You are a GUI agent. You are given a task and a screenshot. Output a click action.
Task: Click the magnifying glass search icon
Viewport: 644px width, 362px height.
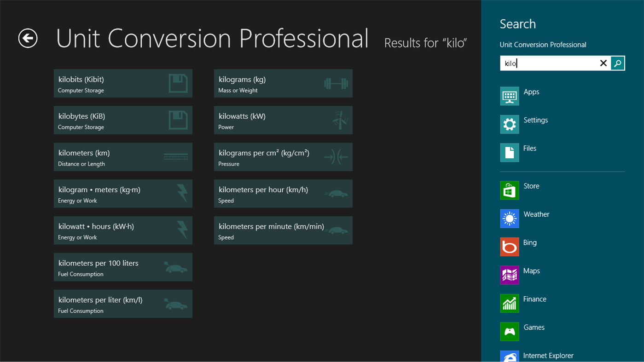point(617,63)
